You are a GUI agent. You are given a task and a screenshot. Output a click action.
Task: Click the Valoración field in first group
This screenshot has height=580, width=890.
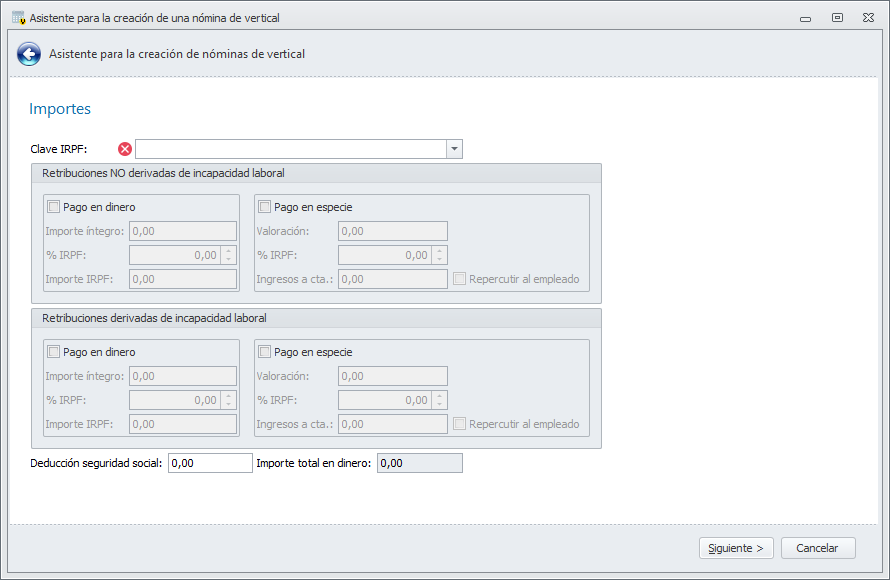pos(393,231)
